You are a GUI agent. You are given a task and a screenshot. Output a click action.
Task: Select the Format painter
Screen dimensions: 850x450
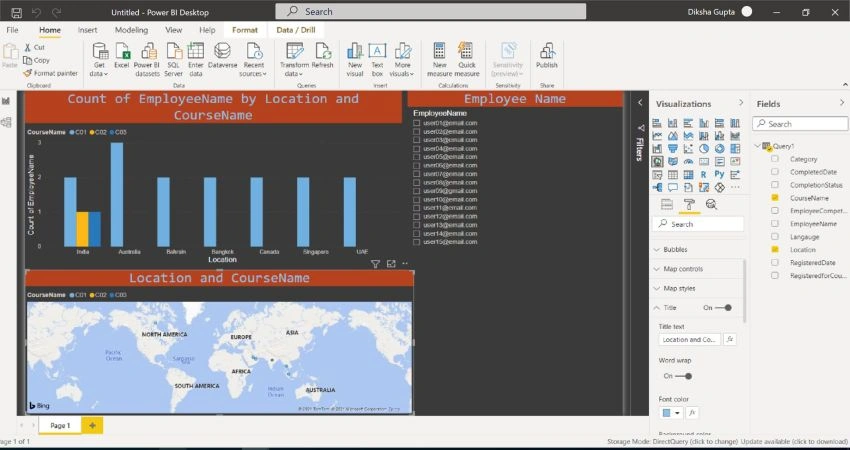point(50,73)
